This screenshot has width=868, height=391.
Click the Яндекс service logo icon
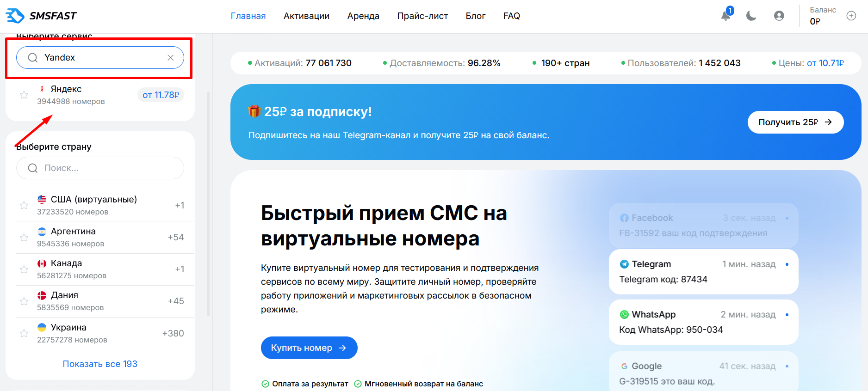pyautogui.click(x=42, y=89)
